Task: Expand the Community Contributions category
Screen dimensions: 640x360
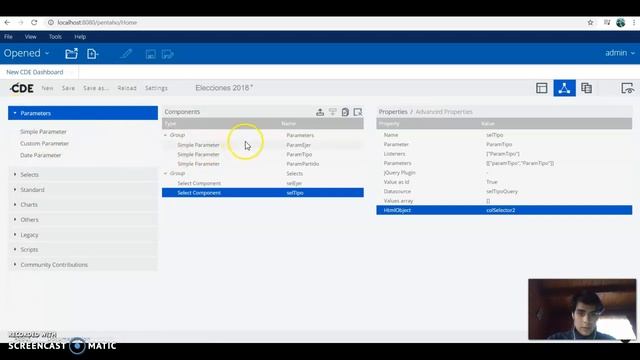Action: (x=83, y=264)
